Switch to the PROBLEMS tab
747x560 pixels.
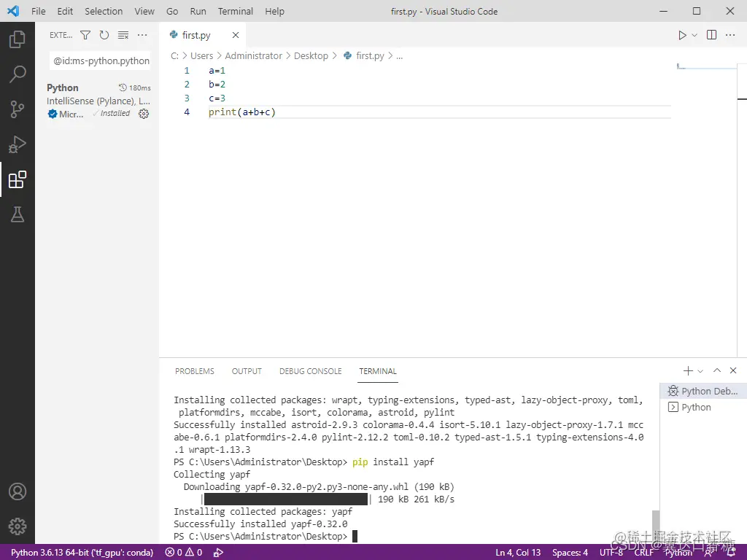pos(194,371)
